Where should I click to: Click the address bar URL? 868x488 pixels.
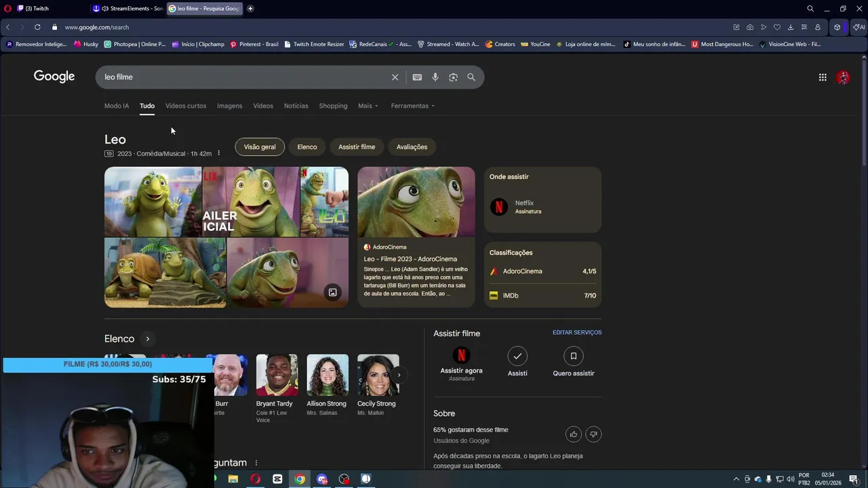pyautogui.click(x=97, y=27)
